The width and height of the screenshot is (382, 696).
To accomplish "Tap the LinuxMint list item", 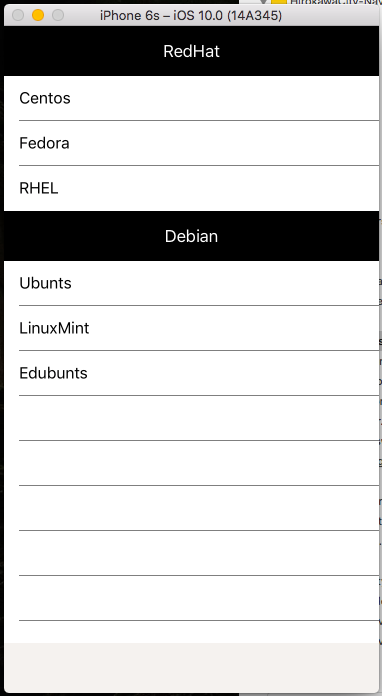I will coord(191,328).
